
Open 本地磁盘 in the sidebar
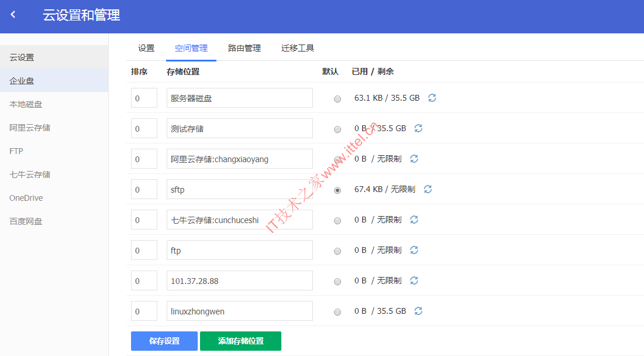54,104
